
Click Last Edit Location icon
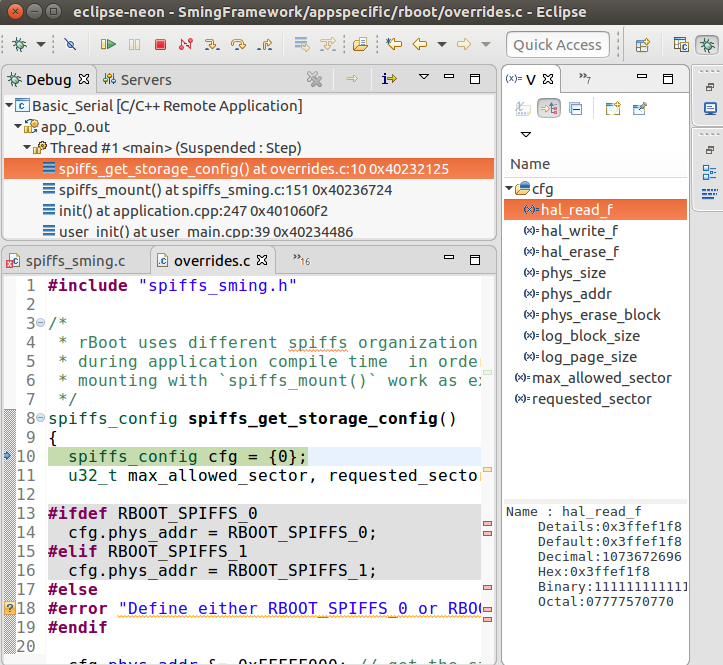(394, 44)
